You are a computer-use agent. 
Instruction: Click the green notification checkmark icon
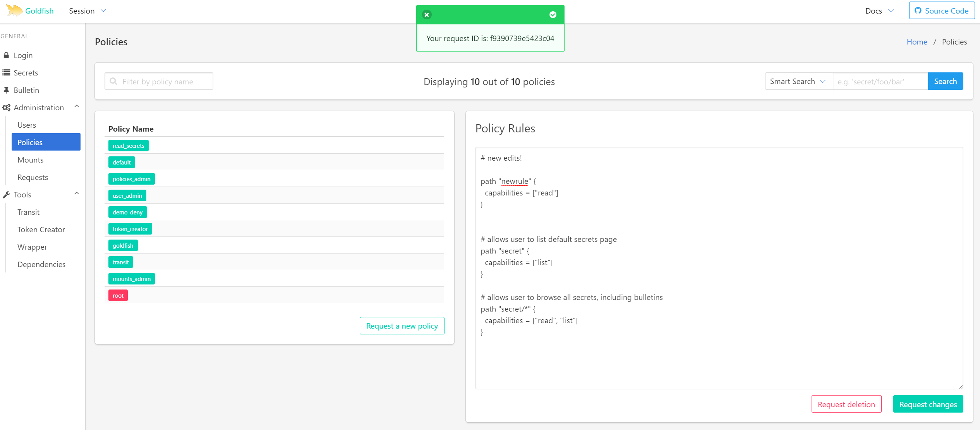(553, 15)
